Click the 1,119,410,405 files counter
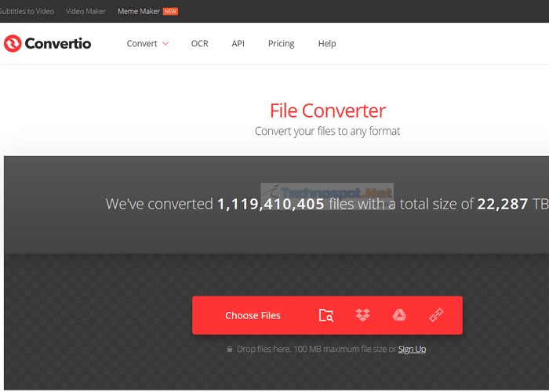 tap(271, 204)
